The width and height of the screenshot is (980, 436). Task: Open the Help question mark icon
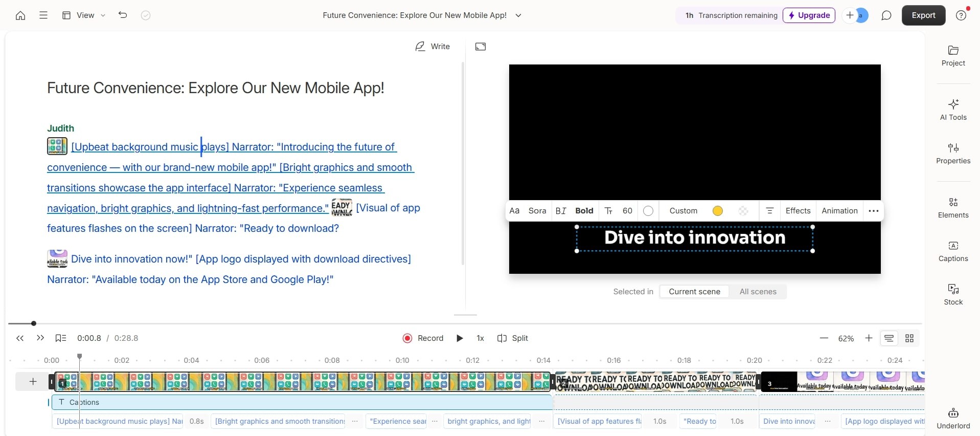tap(961, 15)
